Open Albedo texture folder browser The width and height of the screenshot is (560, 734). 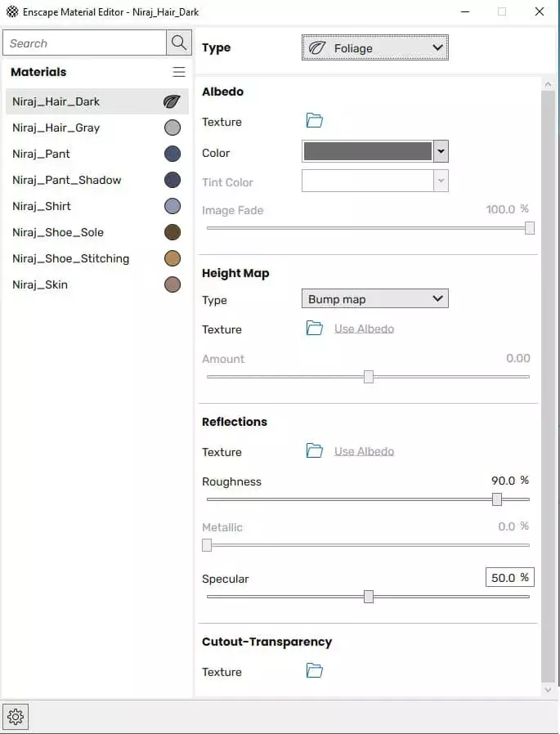coord(315,121)
